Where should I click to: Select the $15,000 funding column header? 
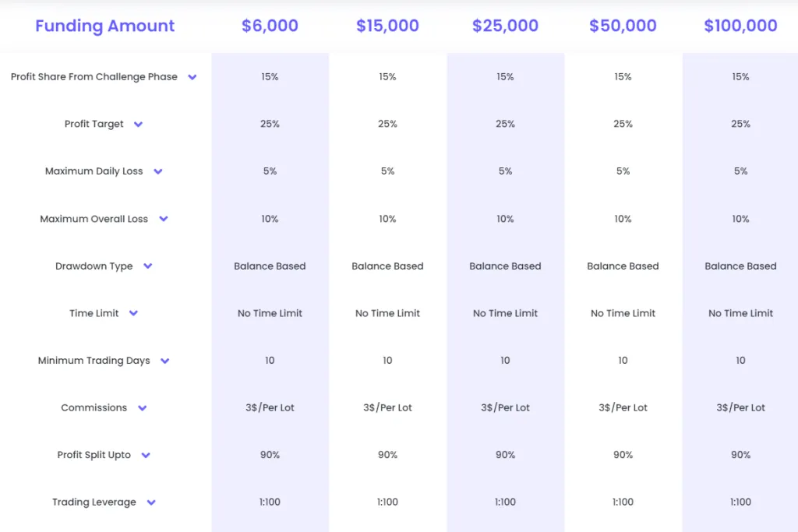387,25
